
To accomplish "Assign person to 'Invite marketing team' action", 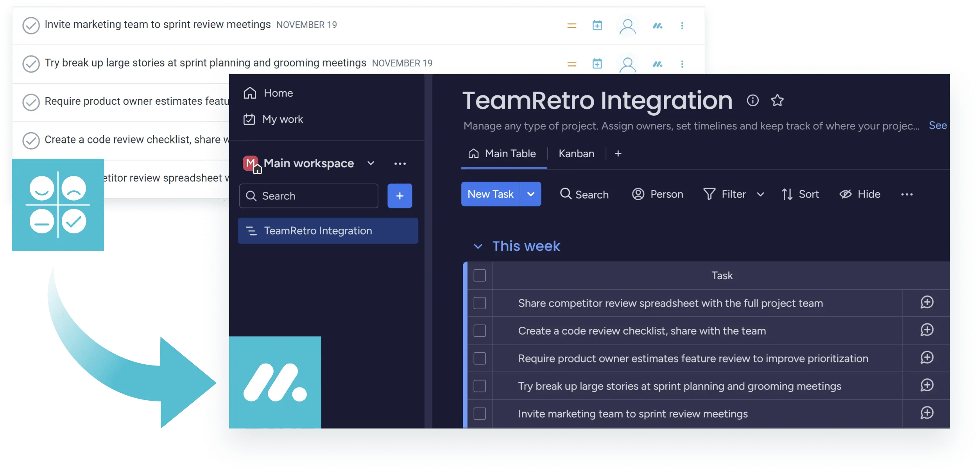I will [627, 27].
